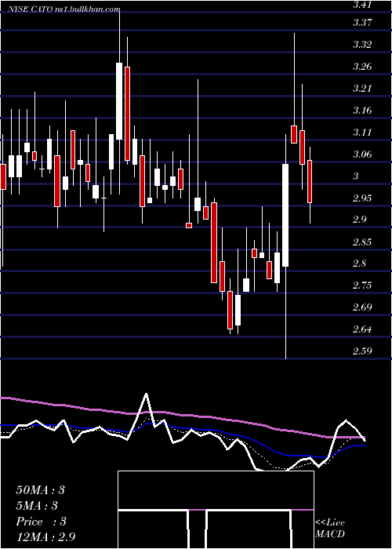Click the '12MA : 2.9' legend text
This screenshot has height=549, width=392.
[x=45, y=537]
